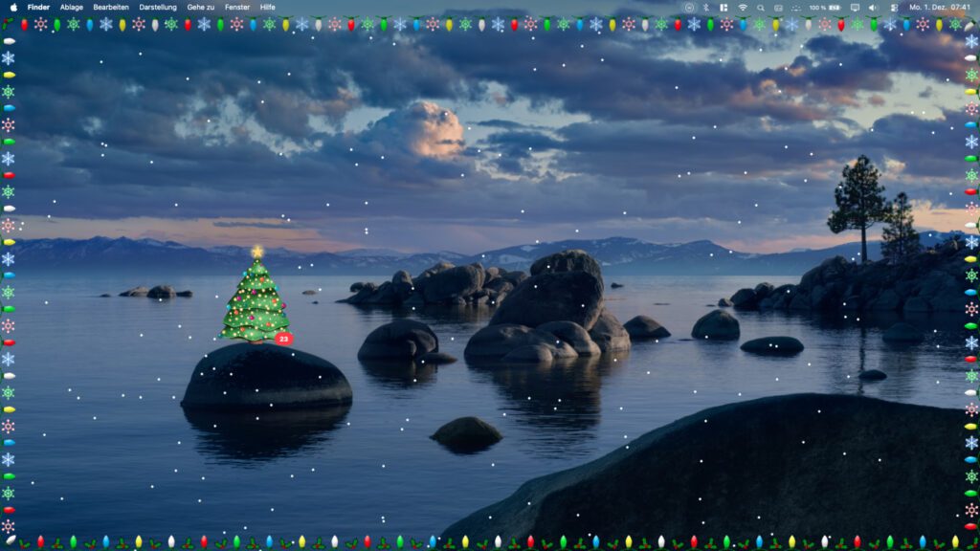
Task: Click the 100% battery indicator
Action: [x=823, y=7]
